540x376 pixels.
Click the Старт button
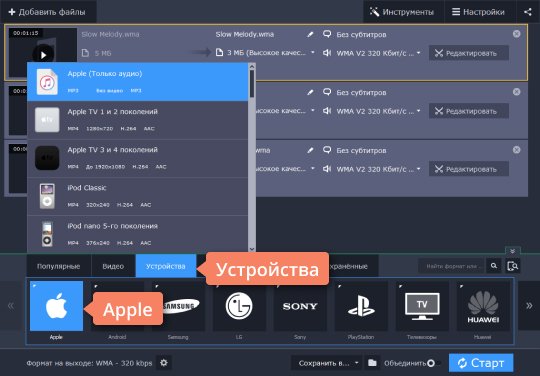click(x=481, y=363)
